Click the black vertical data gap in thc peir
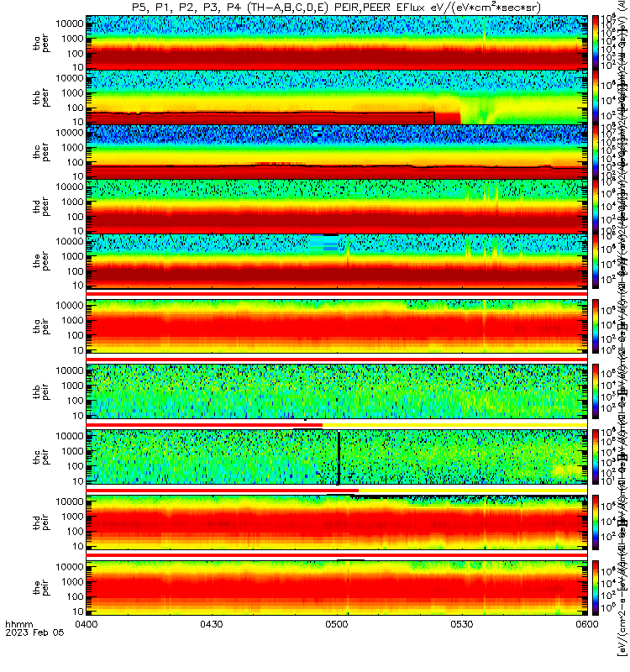 coord(339,458)
